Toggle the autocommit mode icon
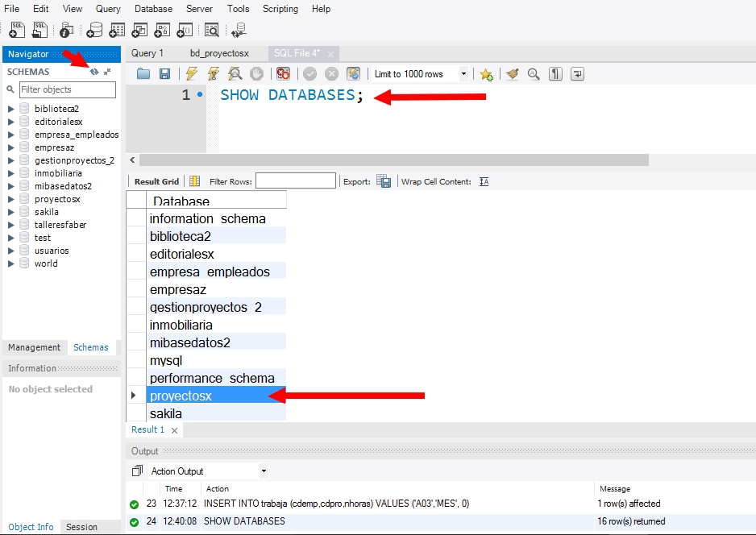The image size is (756, 535). (353, 74)
